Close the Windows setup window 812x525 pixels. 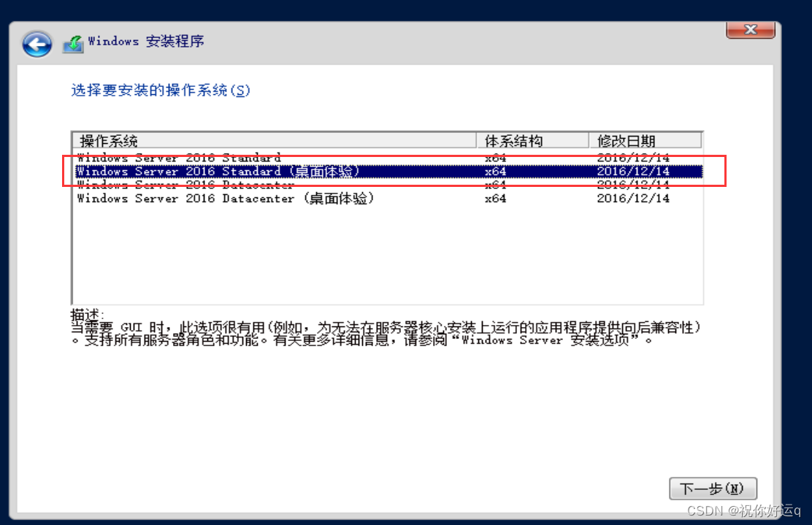(751, 29)
